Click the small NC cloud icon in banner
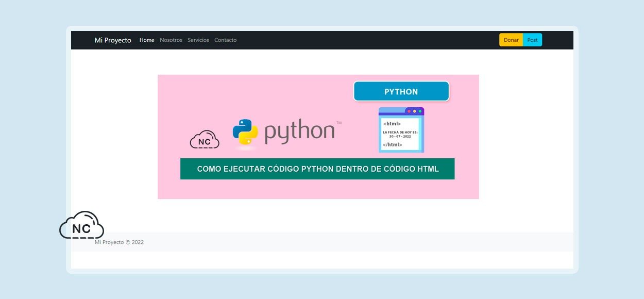Screen dimensions: 644x299 click(x=205, y=140)
